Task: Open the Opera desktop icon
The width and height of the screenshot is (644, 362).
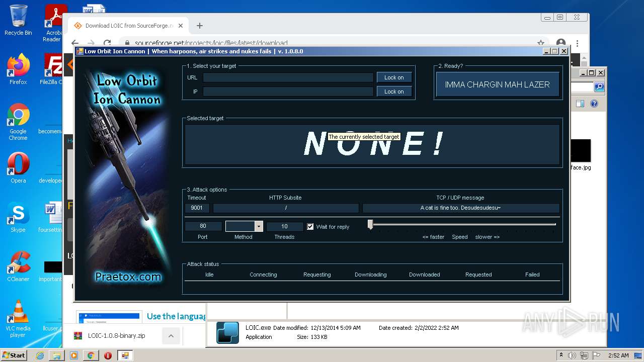Action: tap(18, 168)
